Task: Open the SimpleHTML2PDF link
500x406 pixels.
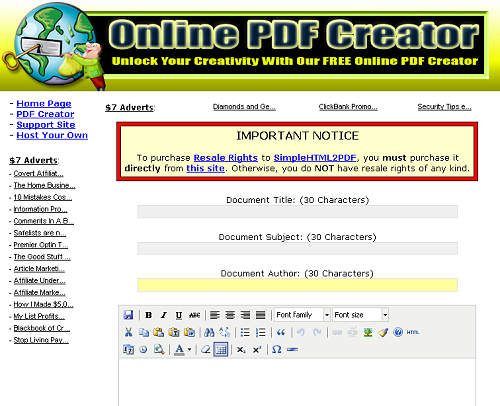Action: (315, 158)
